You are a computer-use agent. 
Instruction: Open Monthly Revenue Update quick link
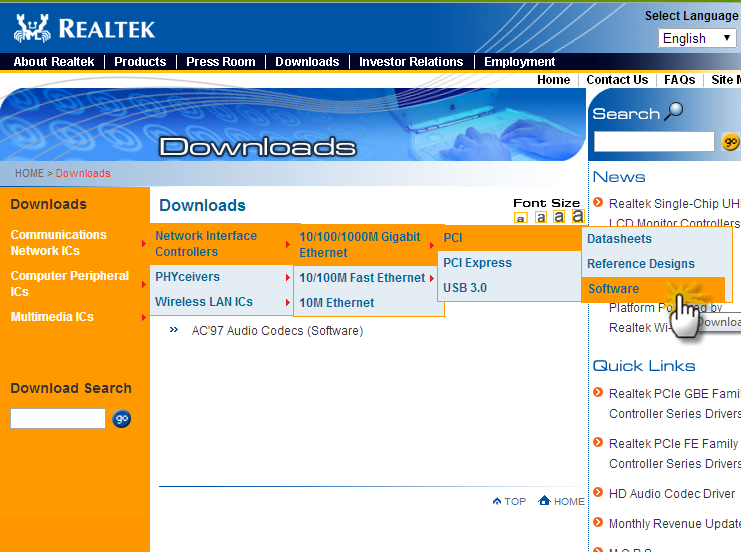click(675, 523)
